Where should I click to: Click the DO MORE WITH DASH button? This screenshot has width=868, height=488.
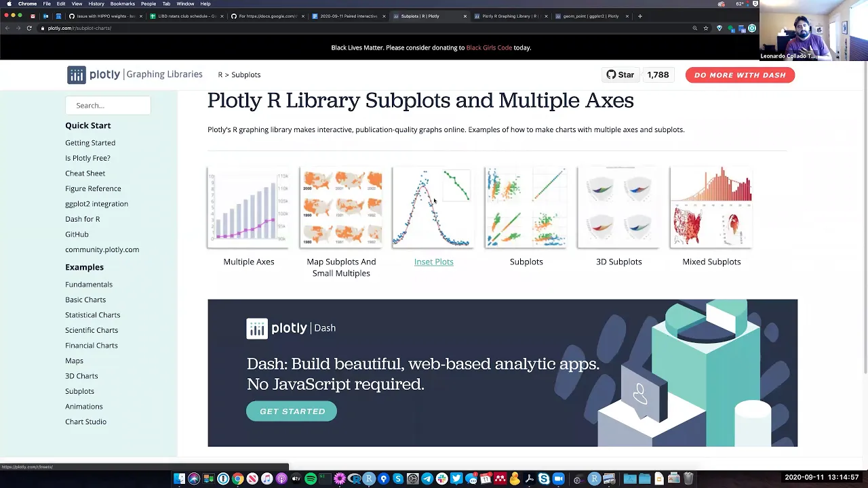740,75
